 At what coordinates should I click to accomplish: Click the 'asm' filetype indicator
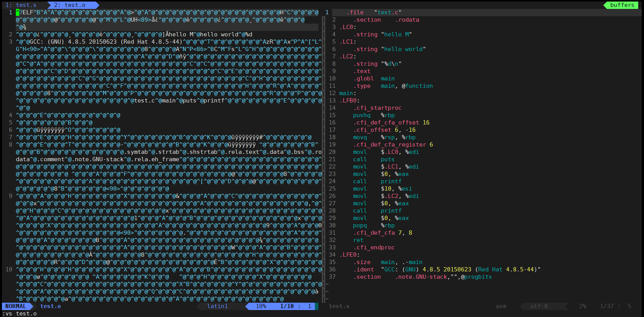[x=501, y=306]
